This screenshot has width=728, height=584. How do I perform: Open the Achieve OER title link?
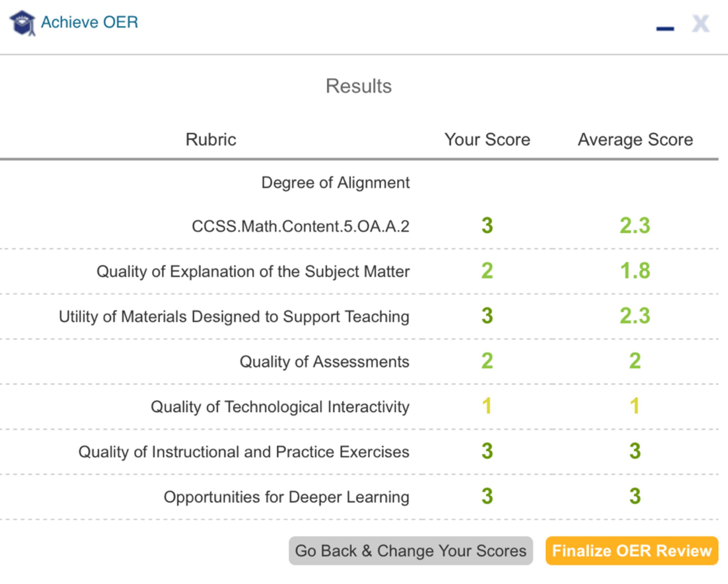[x=90, y=22]
